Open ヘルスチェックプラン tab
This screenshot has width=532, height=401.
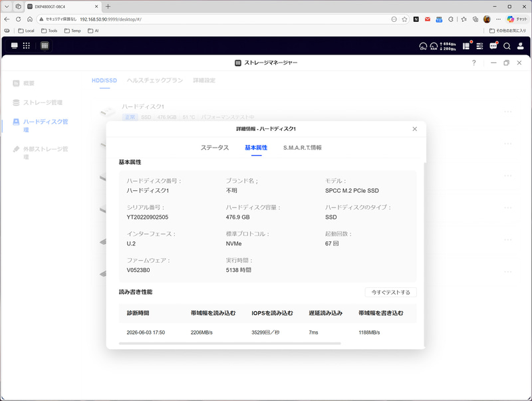(155, 80)
